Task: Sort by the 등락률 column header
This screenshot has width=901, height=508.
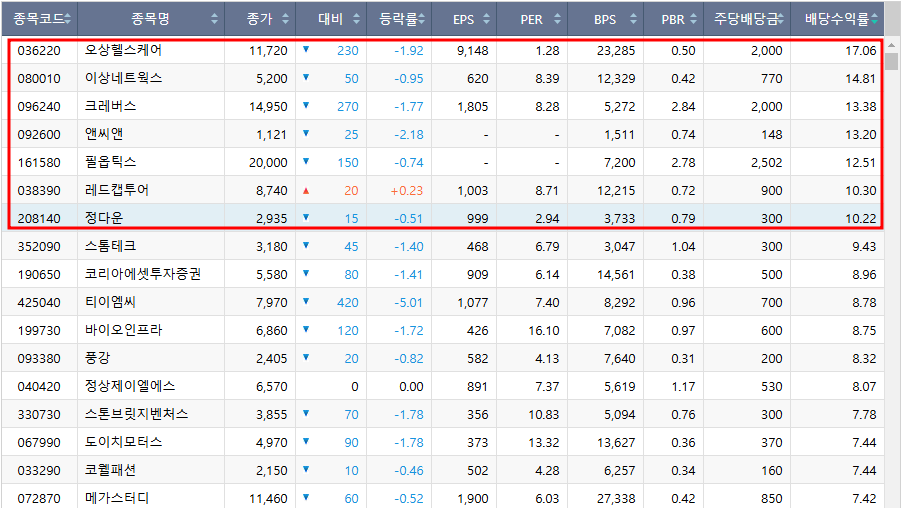Action: [399, 19]
